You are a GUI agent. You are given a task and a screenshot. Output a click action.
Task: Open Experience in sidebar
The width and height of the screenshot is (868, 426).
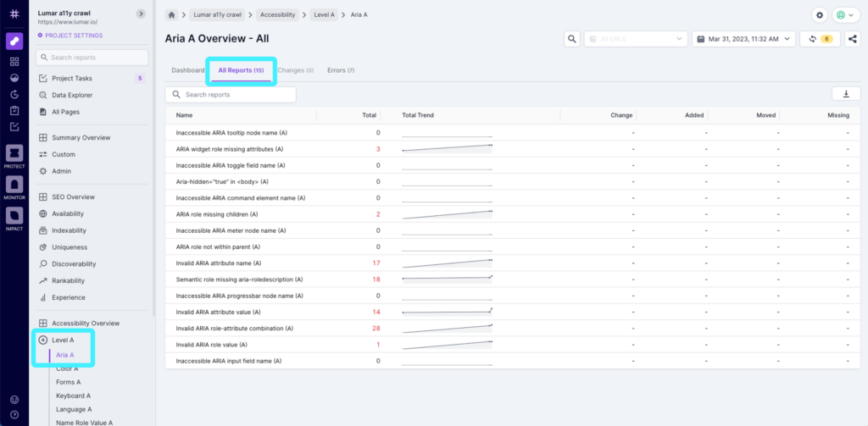point(69,297)
